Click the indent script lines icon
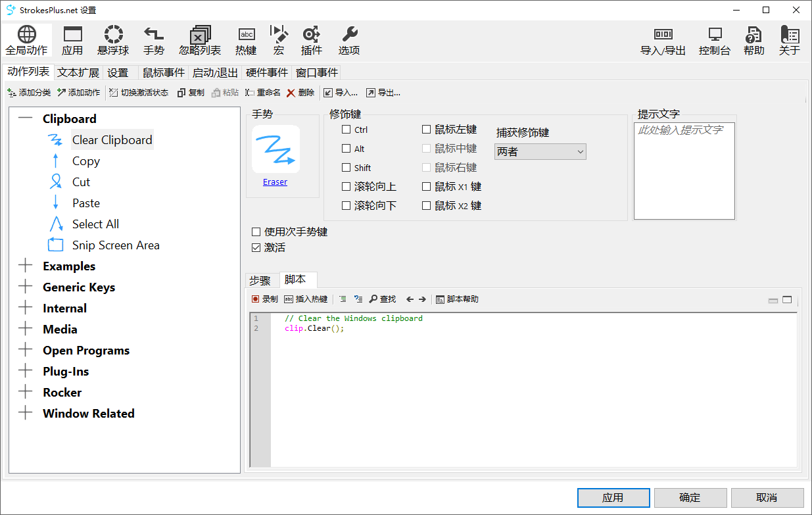Viewport: 812px width, 515px height. click(343, 299)
